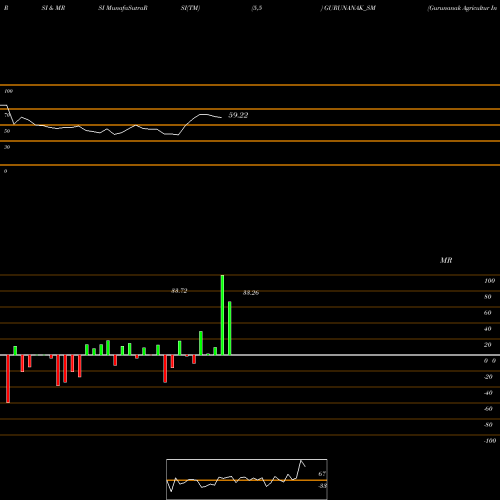
Task: Click the longest red bar at chart's left edge
Action: click(8, 379)
